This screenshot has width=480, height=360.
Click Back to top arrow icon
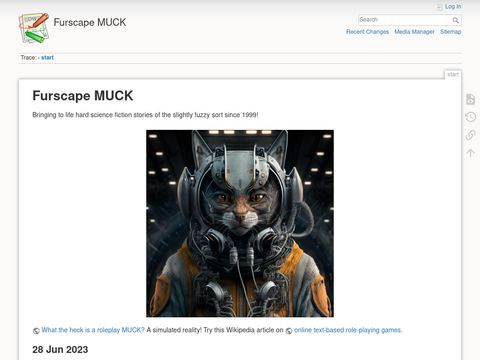coord(470,153)
